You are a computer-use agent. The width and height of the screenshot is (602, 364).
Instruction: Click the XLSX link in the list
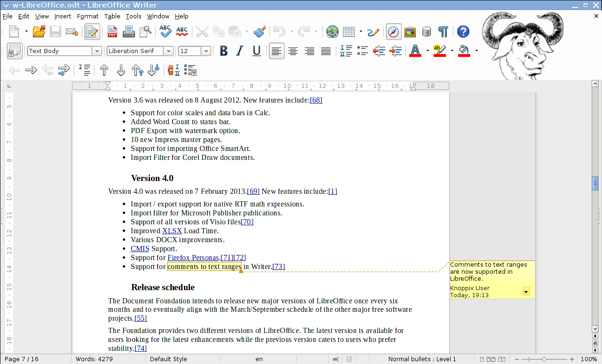coord(172,231)
